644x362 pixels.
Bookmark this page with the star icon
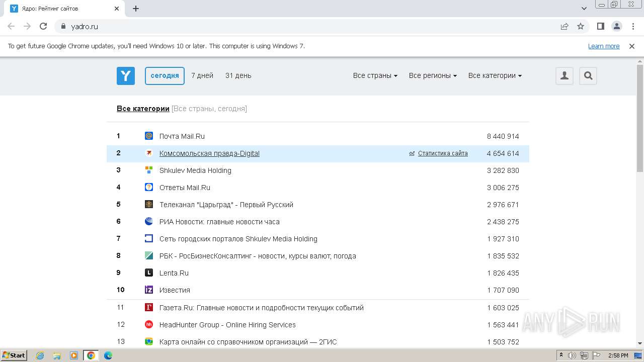pos(581,26)
